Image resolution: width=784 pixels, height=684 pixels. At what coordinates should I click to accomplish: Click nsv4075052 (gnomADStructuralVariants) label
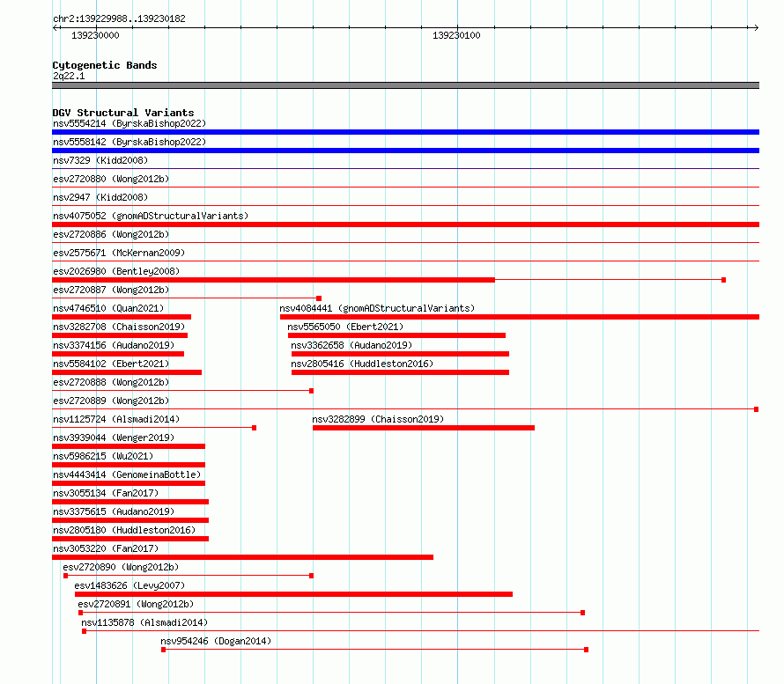pyautogui.click(x=151, y=216)
